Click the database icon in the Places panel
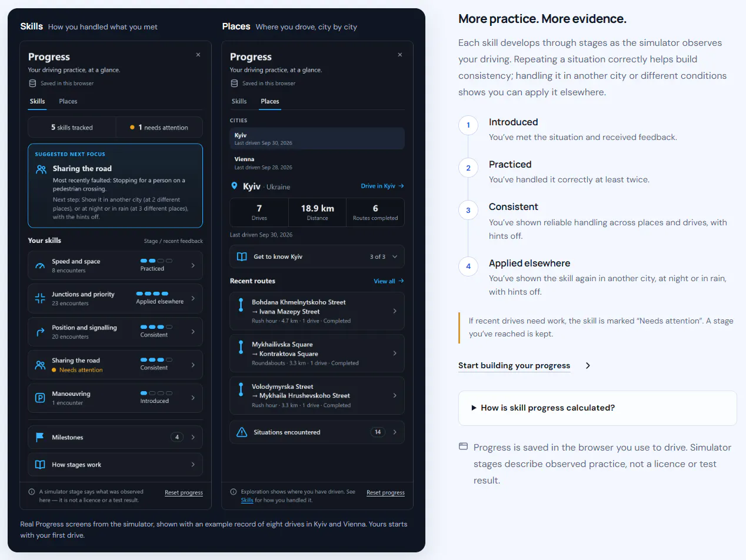This screenshot has height=560, width=746. point(234,84)
